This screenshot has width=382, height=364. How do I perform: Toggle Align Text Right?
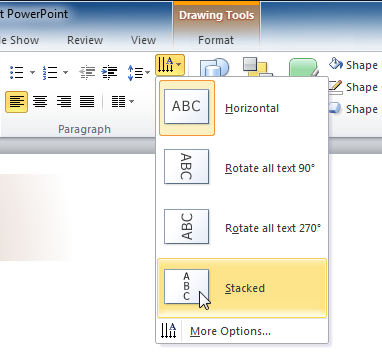64,102
